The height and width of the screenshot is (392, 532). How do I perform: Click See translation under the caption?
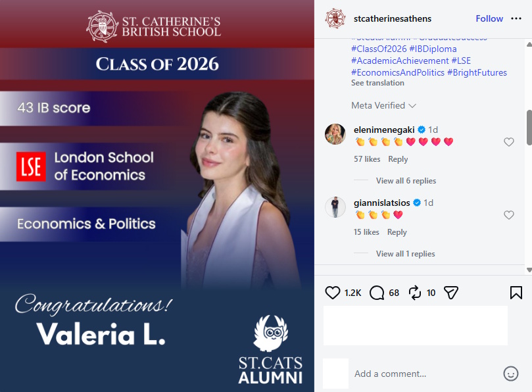click(377, 83)
